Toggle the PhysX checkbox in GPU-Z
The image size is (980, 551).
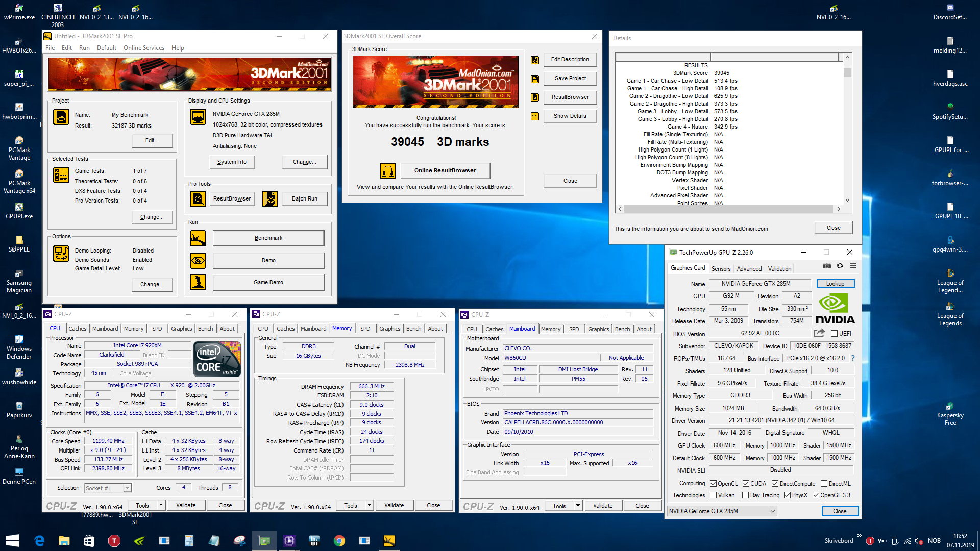coord(788,495)
